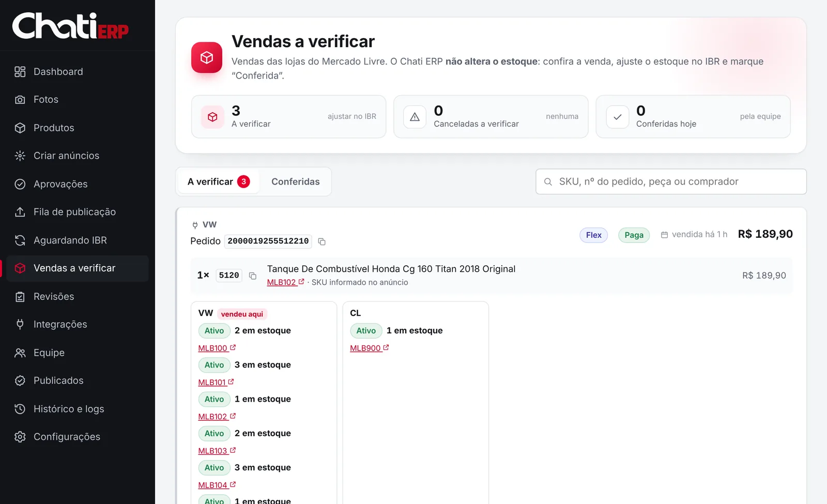
Task: Open MLB102 link in VW stock card
Action: 217,417
